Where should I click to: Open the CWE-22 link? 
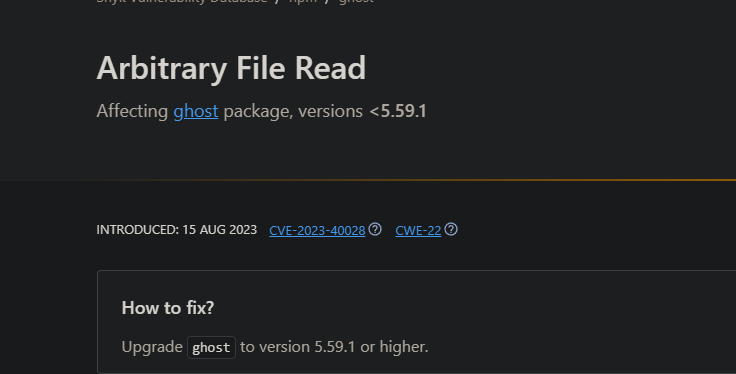pos(418,230)
